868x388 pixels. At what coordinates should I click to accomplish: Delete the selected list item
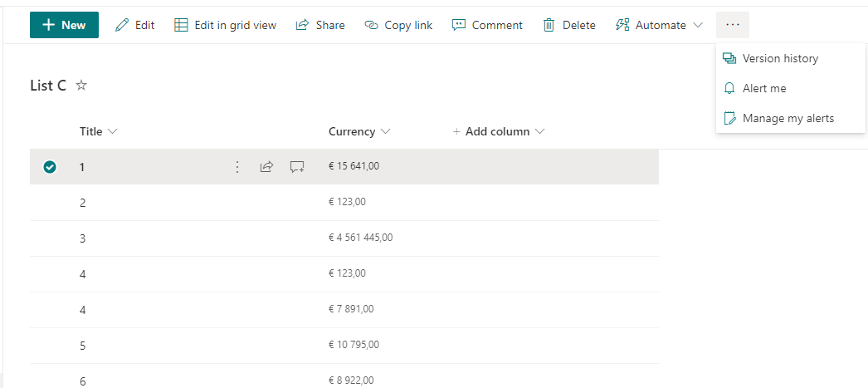569,25
